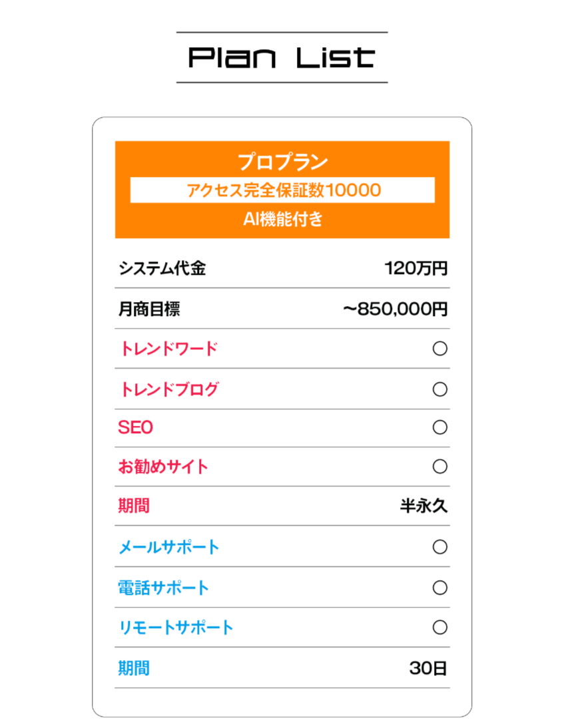Click the AI機能付き label
The image size is (564, 728).
click(282, 219)
